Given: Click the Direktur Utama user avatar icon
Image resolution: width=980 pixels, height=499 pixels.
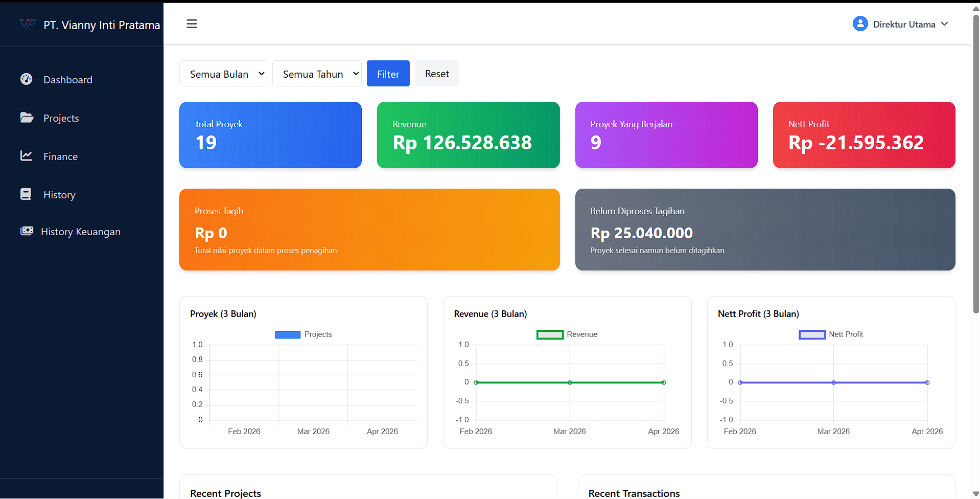Looking at the screenshot, I should [860, 24].
